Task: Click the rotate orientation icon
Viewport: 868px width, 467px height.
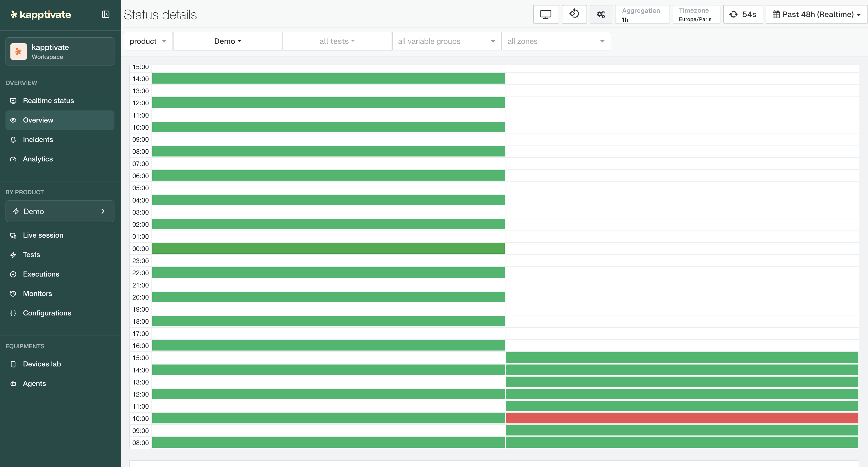Action: coord(574,14)
